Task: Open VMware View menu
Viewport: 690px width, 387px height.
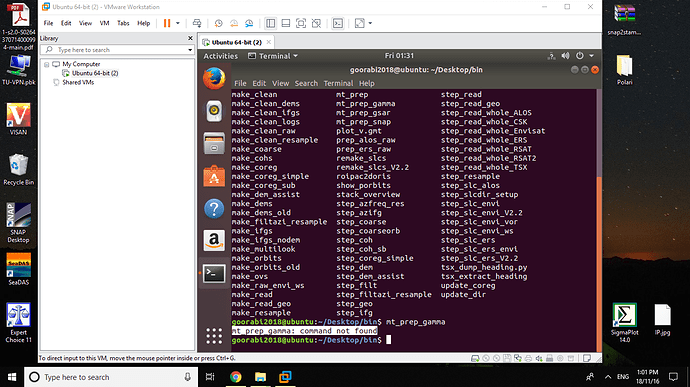Action: [x=85, y=23]
